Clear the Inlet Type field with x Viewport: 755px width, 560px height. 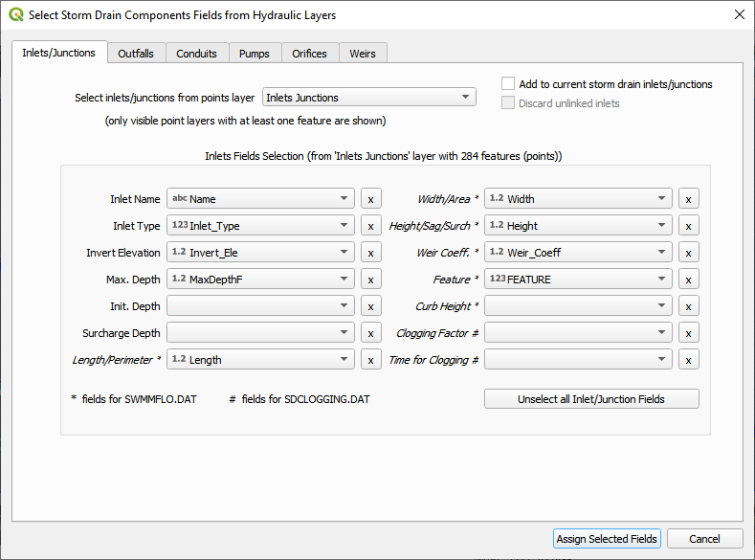click(371, 226)
